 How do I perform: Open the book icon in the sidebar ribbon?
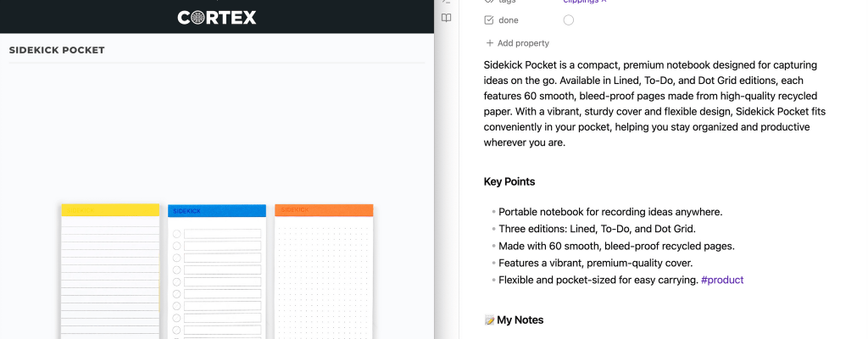(446, 19)
